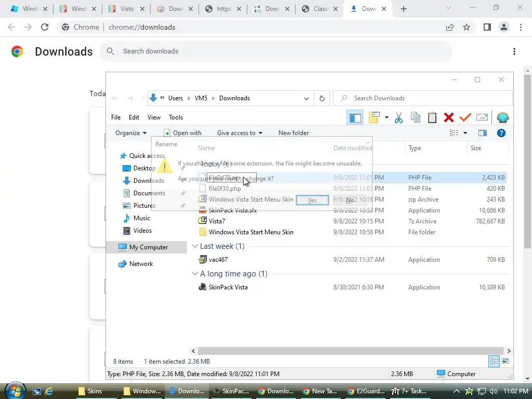
Task: Click the Users breadcrumb in address bar
Action: tap(176, 98)
